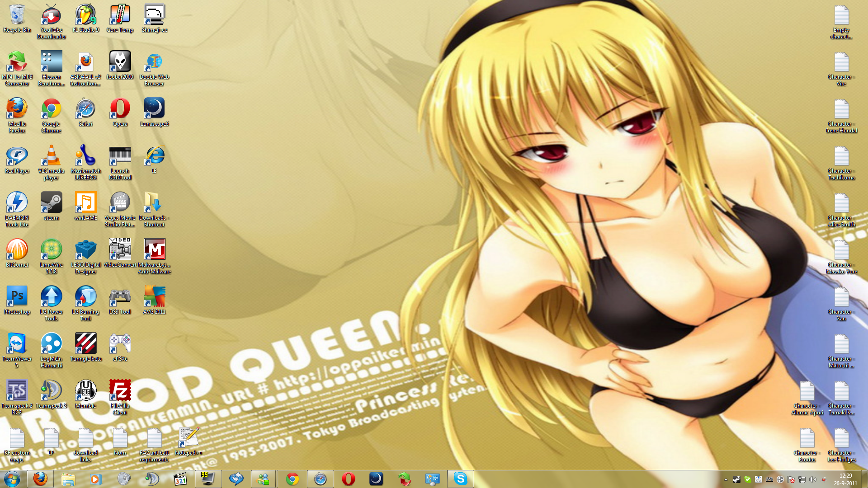Select the 'KF custom maps' file

(17, 445)
